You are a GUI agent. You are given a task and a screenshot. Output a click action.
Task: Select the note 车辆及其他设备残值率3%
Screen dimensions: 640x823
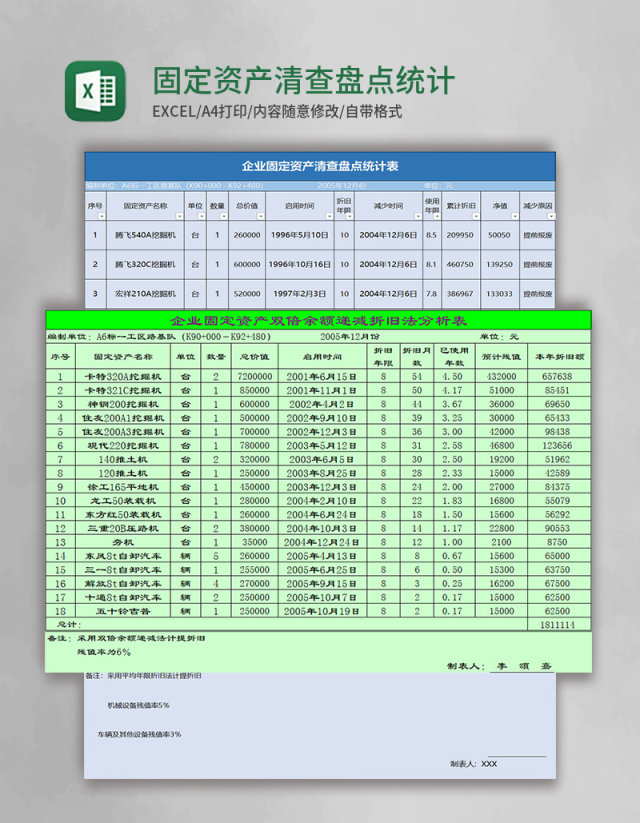click(139, 734)
